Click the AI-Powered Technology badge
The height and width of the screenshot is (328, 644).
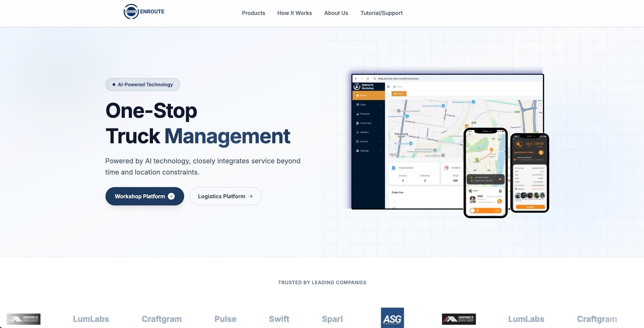pyautogui.click(x=142, y=85)
